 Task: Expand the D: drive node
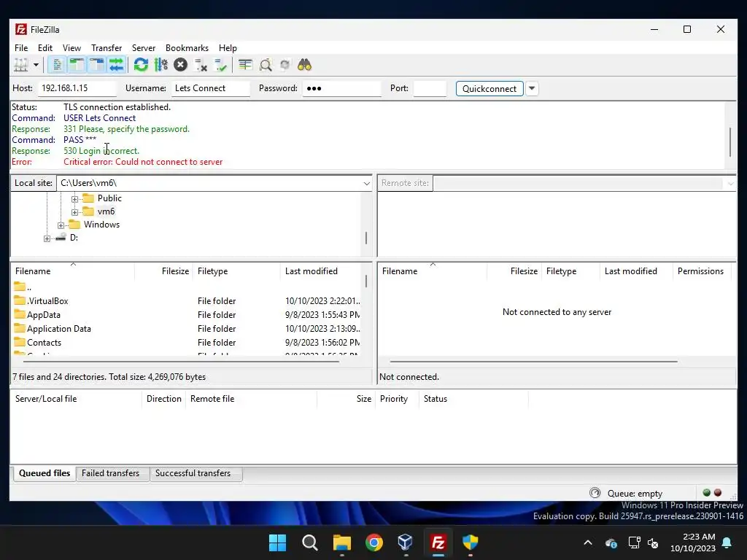(x=47, y=238)
